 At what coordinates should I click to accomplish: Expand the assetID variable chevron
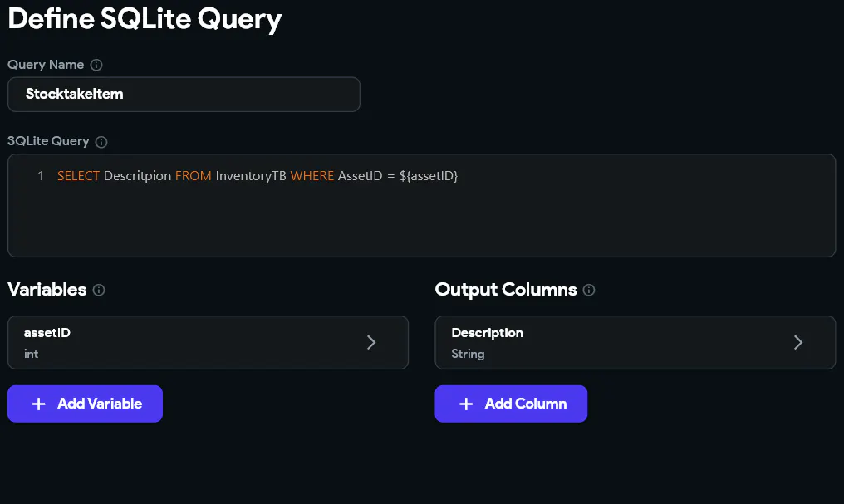pyautogui.click(x=370, y=343)
